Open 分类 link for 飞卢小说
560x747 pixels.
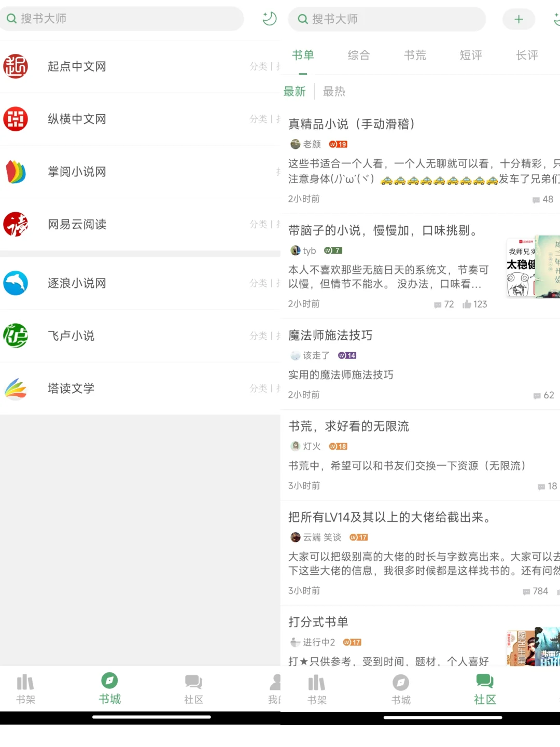(x=258, y=336)
